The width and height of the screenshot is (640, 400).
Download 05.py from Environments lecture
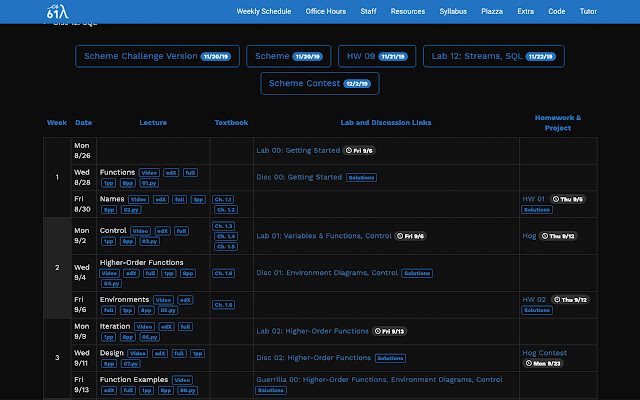(x=168, y=311)
